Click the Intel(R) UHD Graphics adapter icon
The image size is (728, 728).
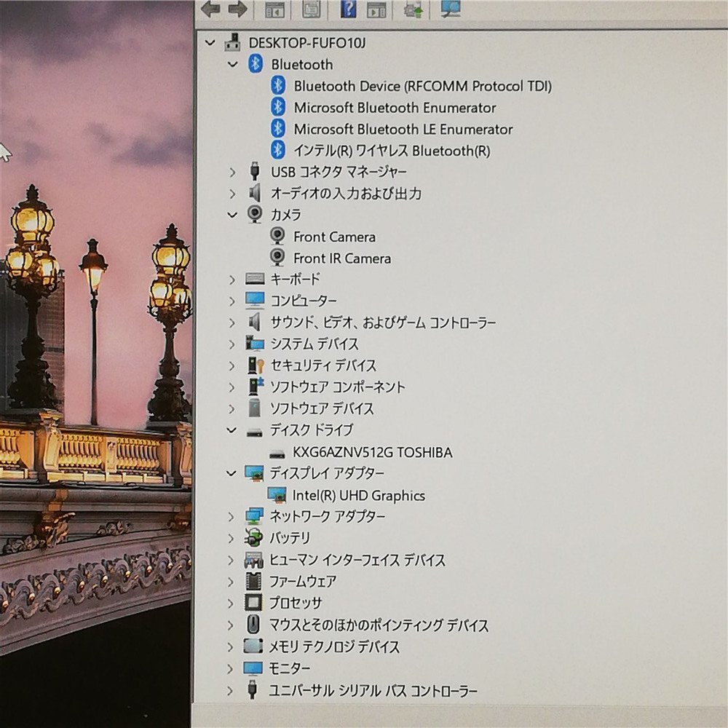277,495
